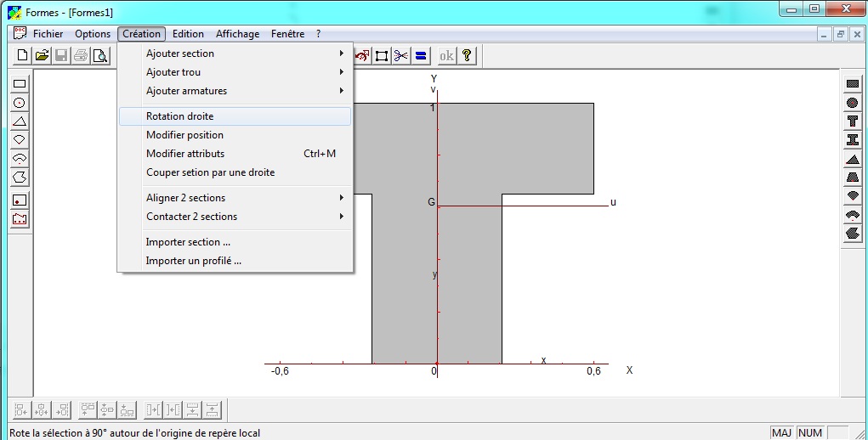868x440 pixels.
Task: Click the contact-left bracket icon in bottom toolbar
Action: 173,409
